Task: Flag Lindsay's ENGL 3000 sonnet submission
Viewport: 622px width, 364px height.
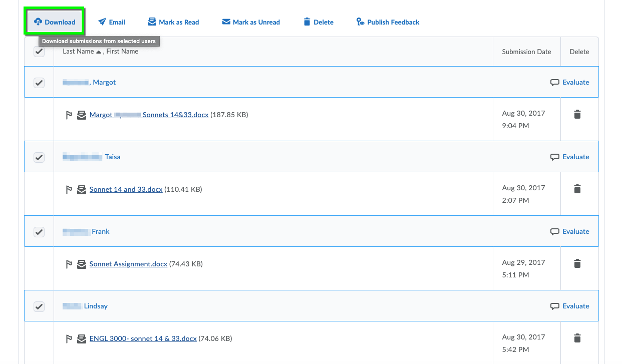Action: point(70,338)
